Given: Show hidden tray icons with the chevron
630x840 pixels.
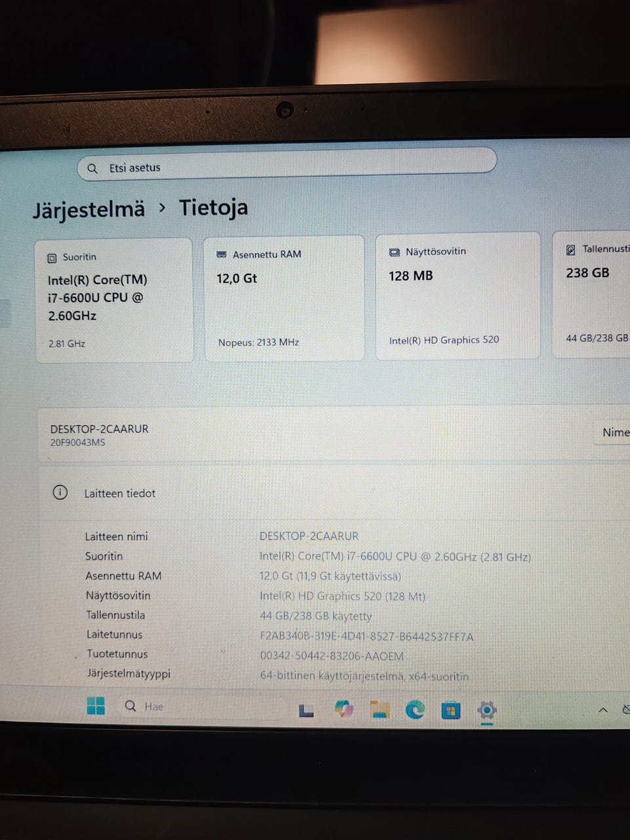Looking at the screenshot, I should (x=603, y=710).
